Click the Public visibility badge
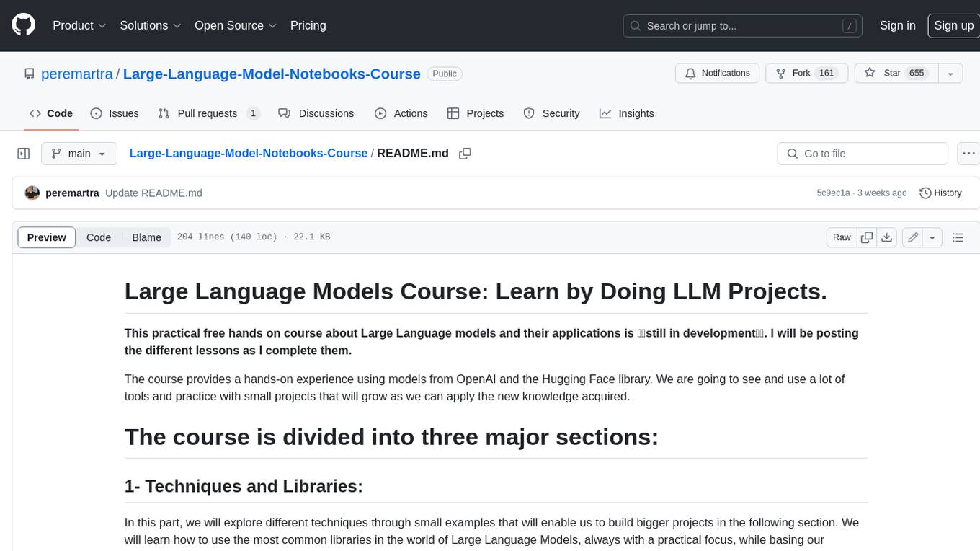Image resolution: width=980 pixels, height=551 pixels. click(445, 74)
